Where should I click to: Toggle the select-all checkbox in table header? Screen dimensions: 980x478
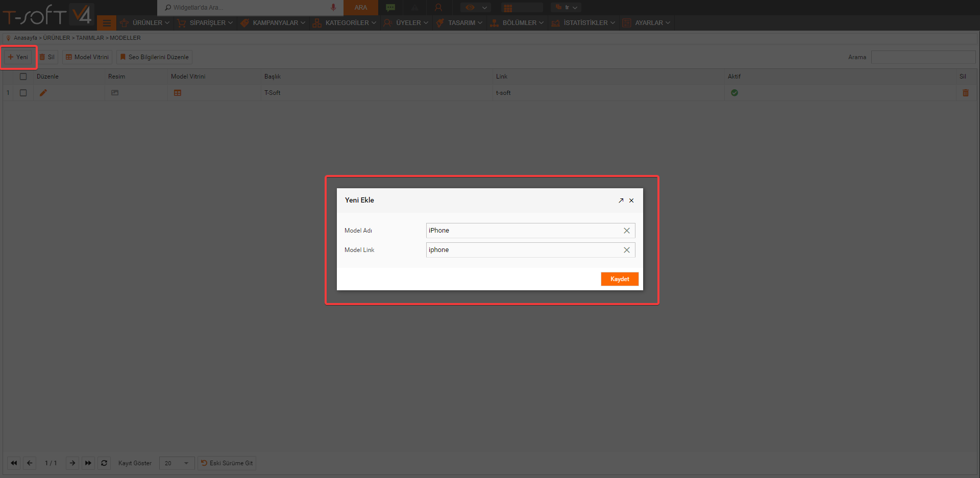(23, 77)
